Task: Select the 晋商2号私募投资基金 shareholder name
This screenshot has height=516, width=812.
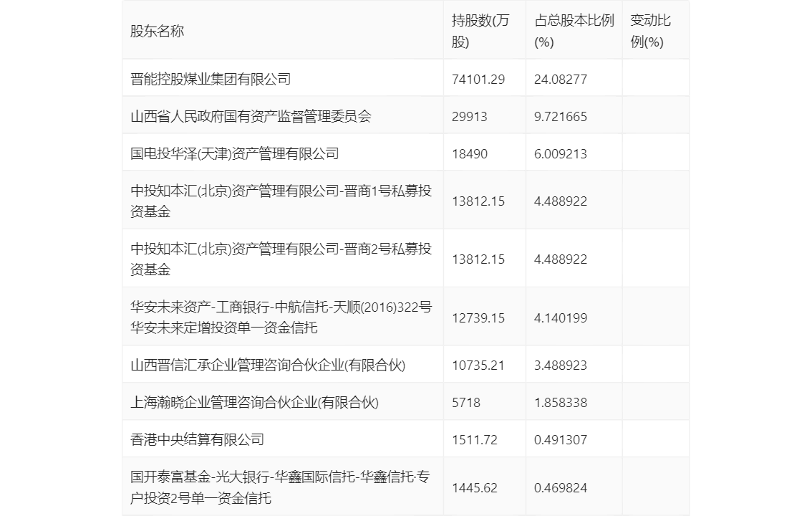Action: (281, 259)
